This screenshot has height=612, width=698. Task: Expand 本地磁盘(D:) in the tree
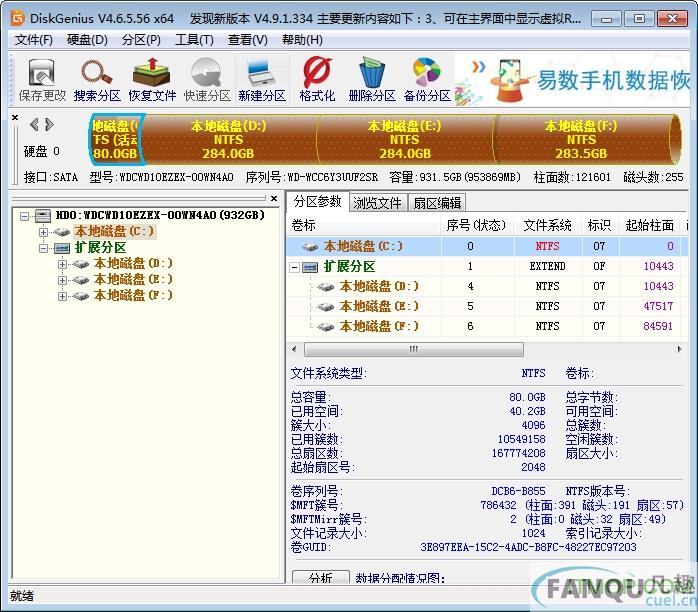tap(62, 264)
